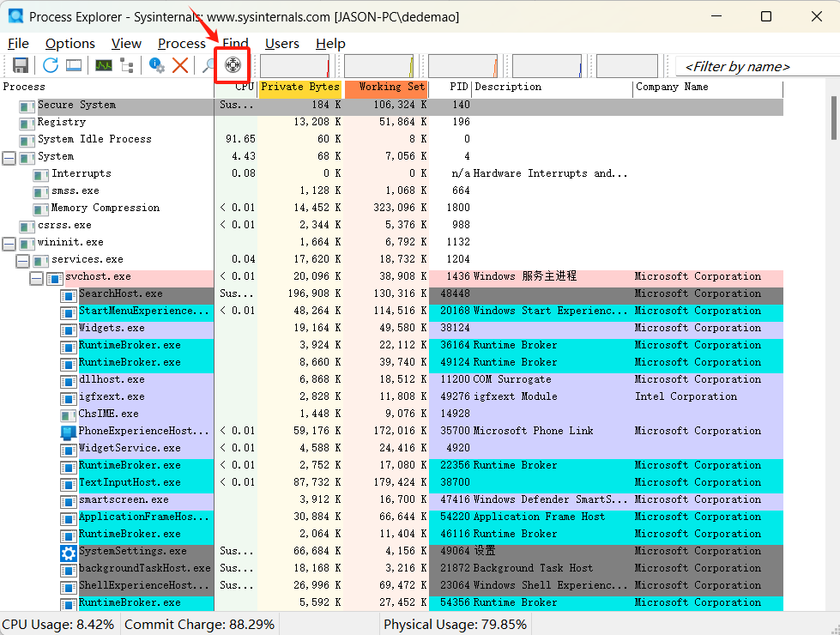Click the dllhost.exe process icon
Screen dimensions: 840x635
click(x=68, y=380)
